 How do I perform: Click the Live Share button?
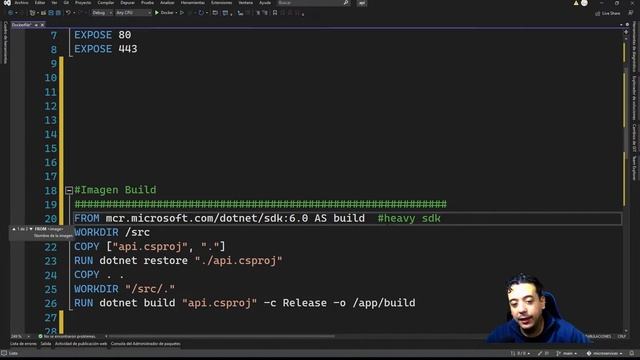pyautogui.click(x=608, y=13)
